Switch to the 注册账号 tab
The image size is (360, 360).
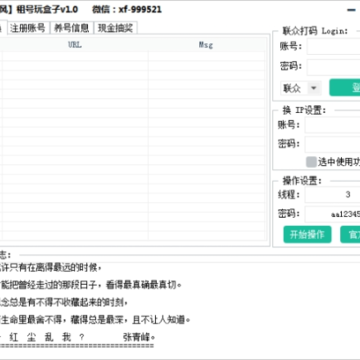tap(28, 28)
